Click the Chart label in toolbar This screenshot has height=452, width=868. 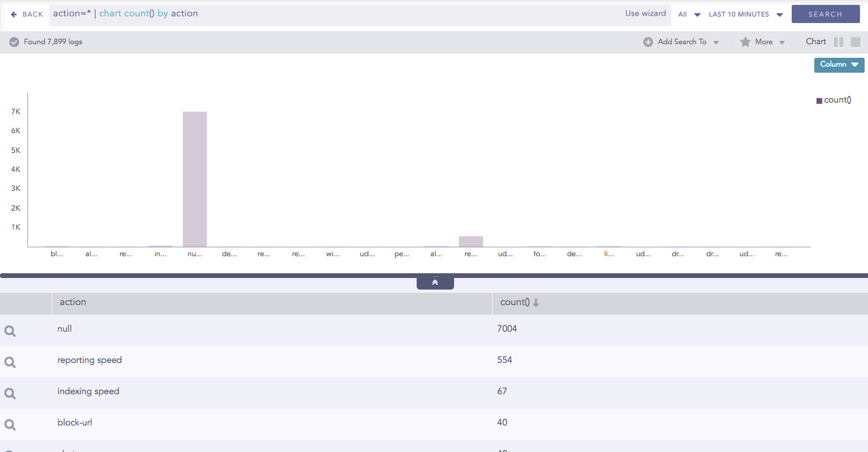coord(816,41)
